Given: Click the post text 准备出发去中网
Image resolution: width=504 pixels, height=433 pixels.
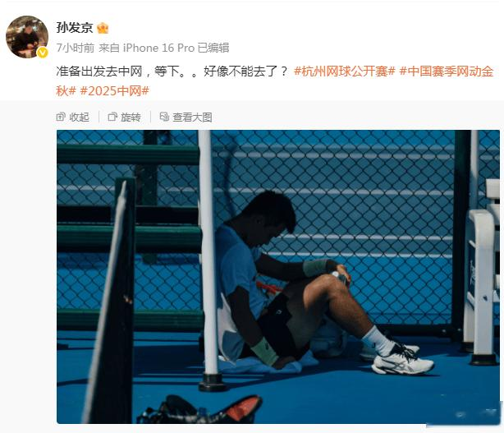Looking at the screenshot, I should [99, 71].
